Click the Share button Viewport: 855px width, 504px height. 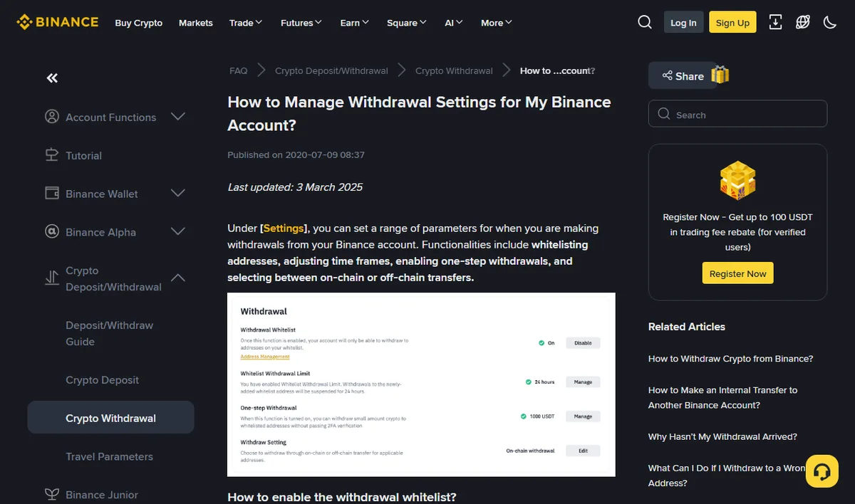tap(683, 75)
